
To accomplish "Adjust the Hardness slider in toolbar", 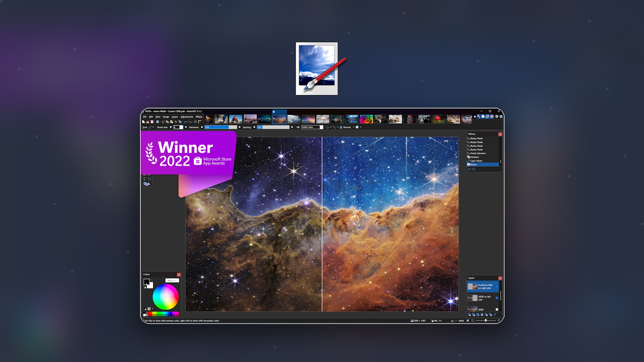I will [x=221, y=127].
